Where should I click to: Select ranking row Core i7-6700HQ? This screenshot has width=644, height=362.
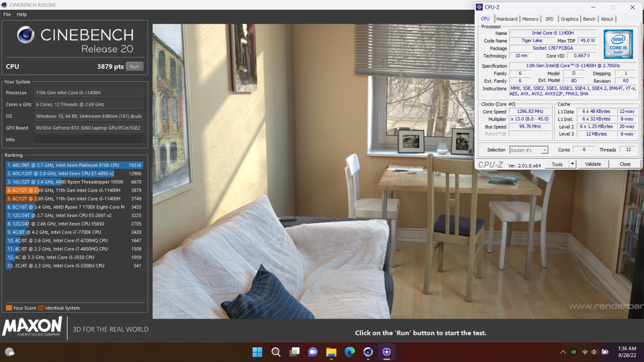(74, 241)
